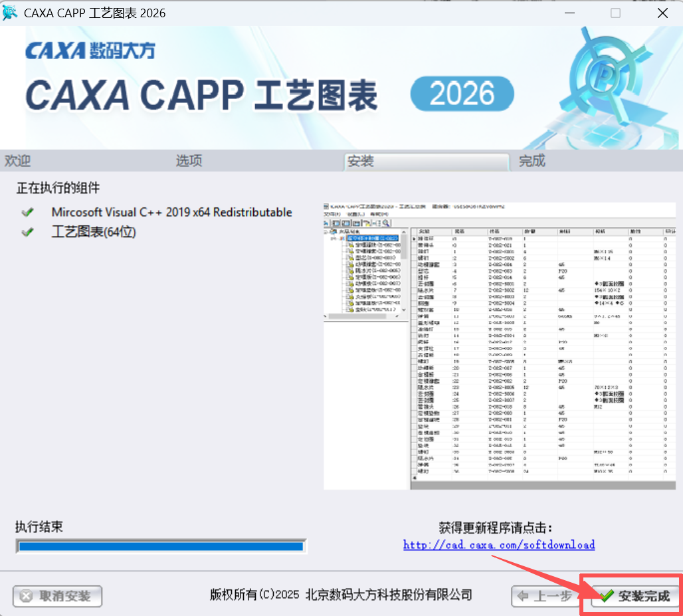Click the text 工艺图表(64位)
The height and width of the screenshot is (616, 683).
(x=94, y=232)
